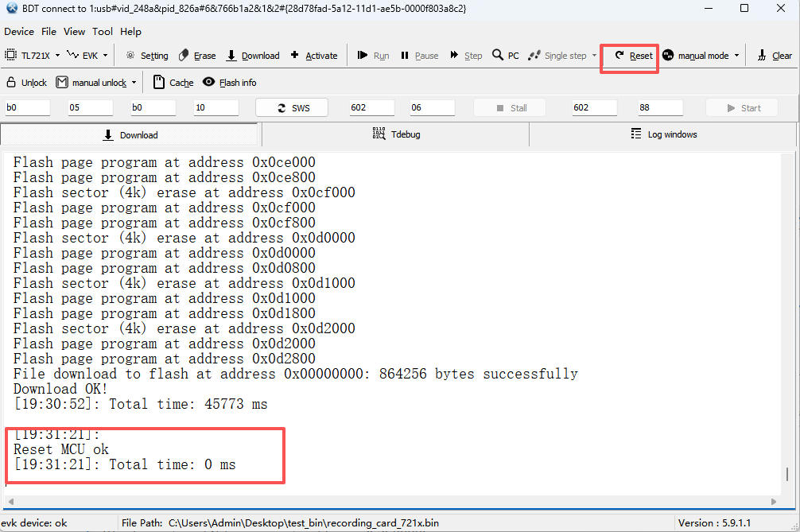The width and height of the screenshot is (800, 532).
Task: Click the Stall button
Action: coord(510,107)
